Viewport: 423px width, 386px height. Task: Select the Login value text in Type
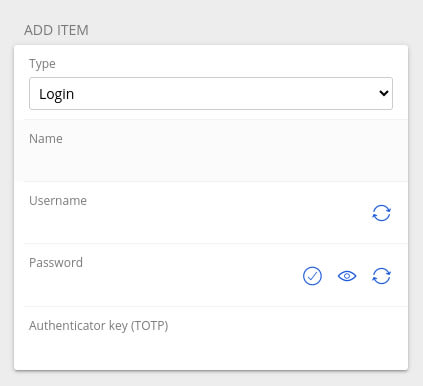click(x=56, y=94)
